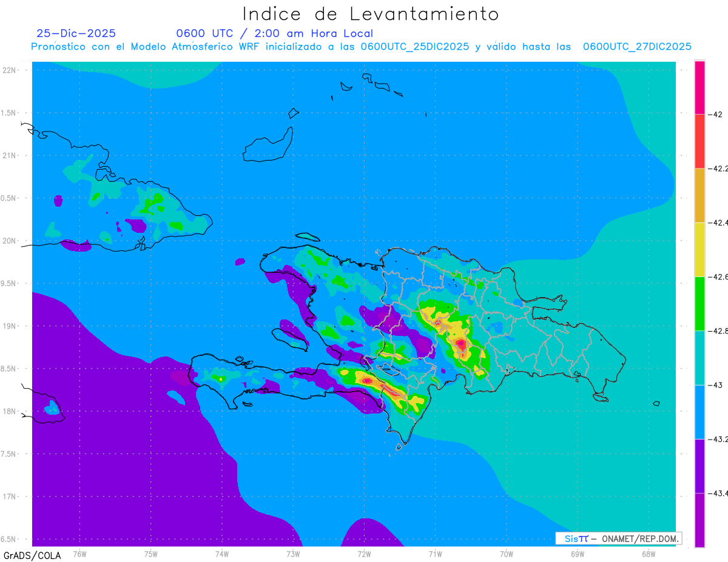Click the '21N' latitude label

click(x=10, y=155)
